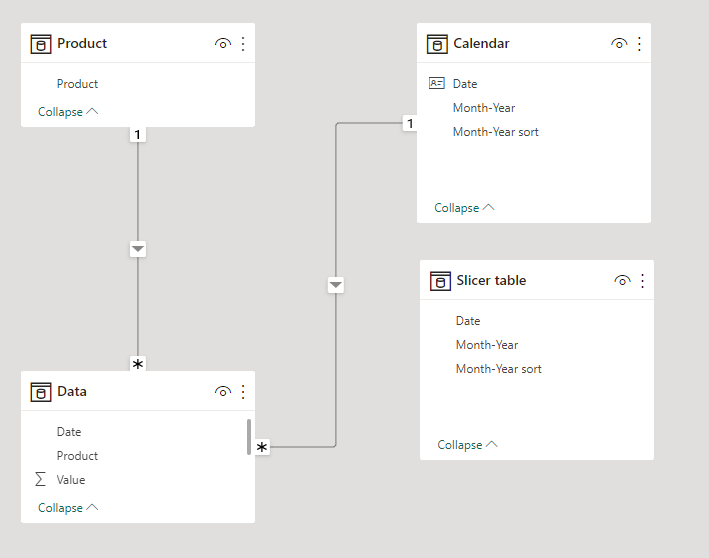
Task: Open Slicer table more options menu
Action: [643, 281]
